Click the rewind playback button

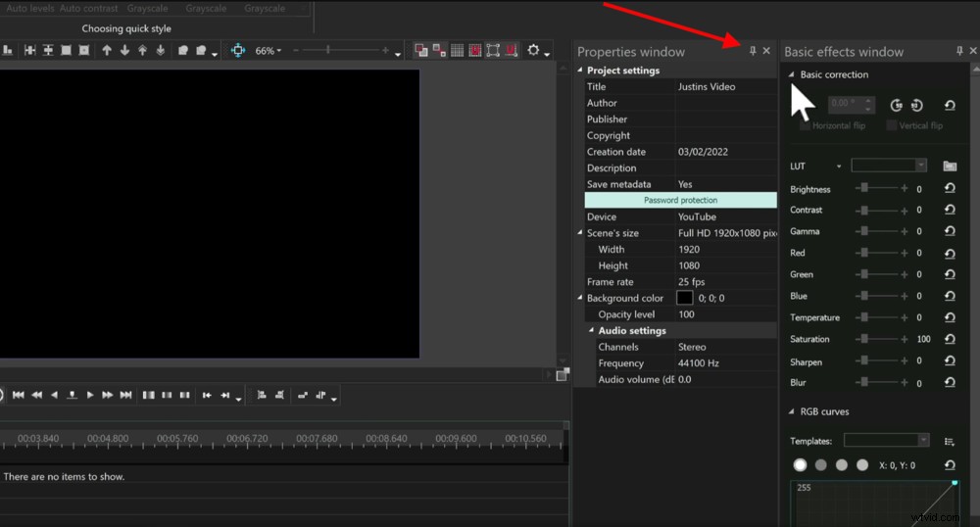pos(37,395)
